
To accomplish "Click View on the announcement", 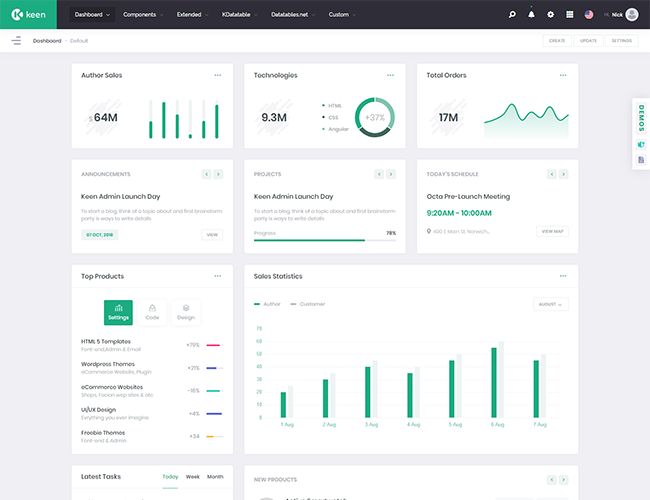I will click(212, 235).
